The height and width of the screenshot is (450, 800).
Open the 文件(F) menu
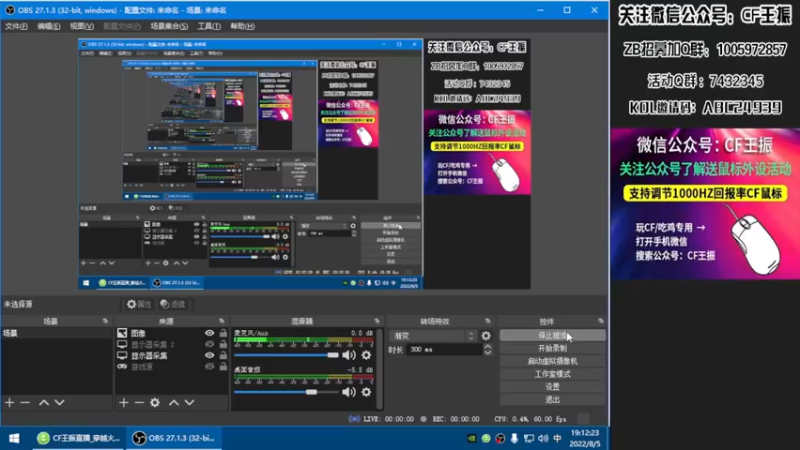tap(16, 26)
